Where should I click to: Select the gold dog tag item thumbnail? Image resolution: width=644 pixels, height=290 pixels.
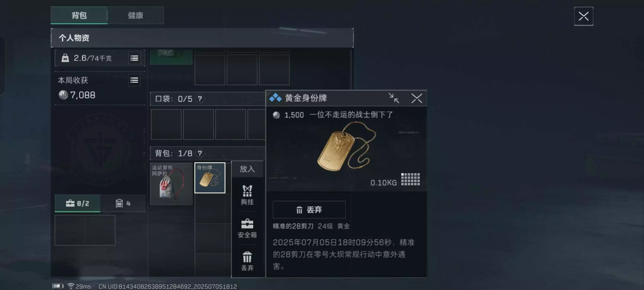tap(210, 178)
